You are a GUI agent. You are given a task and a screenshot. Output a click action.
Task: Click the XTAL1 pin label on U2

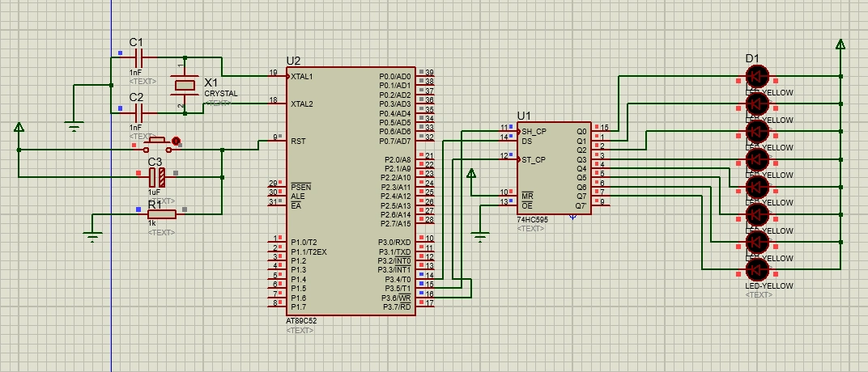point(302,76)
